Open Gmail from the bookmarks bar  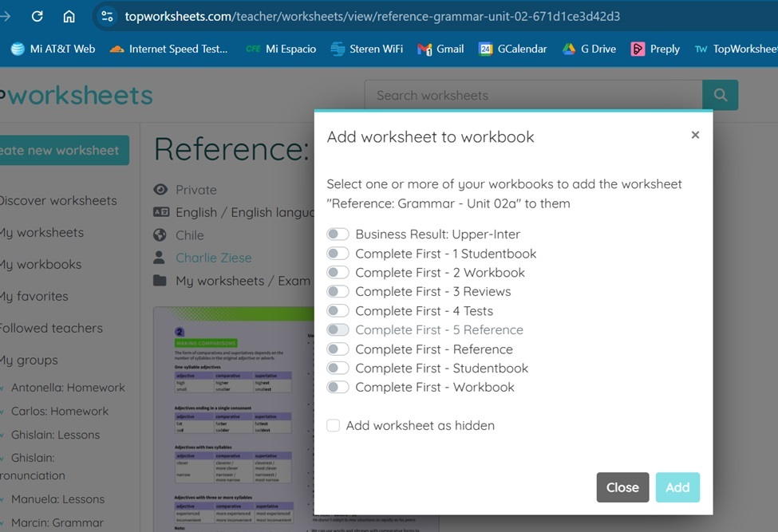(440, 49)
